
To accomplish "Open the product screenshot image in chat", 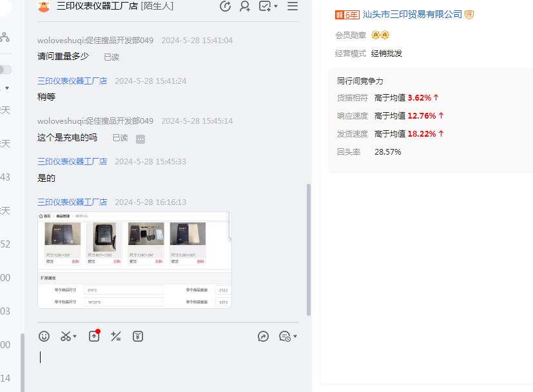I will [134, 260].
